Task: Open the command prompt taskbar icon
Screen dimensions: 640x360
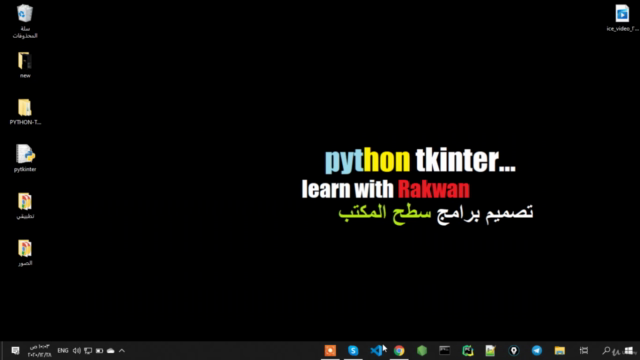Action: point(444,351)
